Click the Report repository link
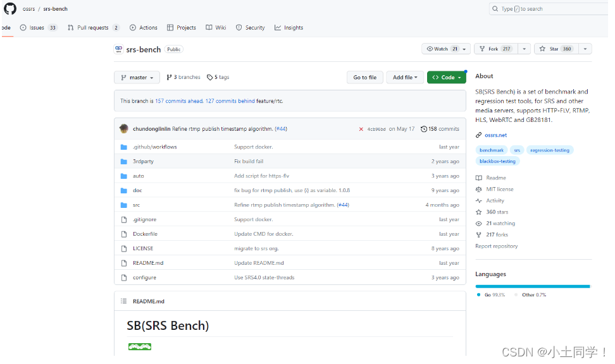Screen dimensions: 615x364 pos(497,246)
